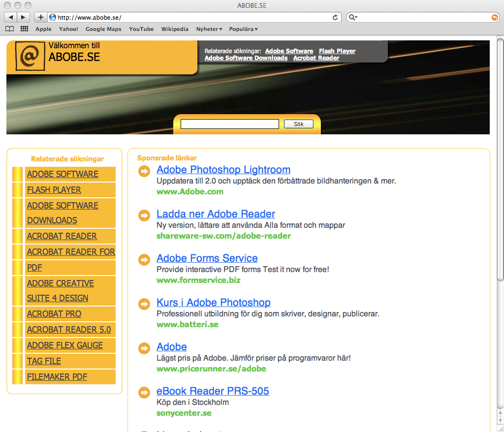Screen dimensions: 504x432
Task: Click the URL address bar
Action: point(192,17)
